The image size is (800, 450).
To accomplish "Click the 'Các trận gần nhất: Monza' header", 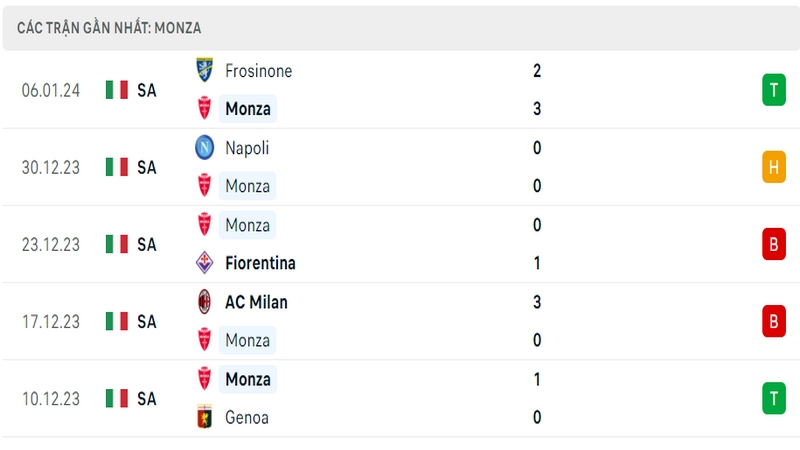I will (x=109, y=28).
